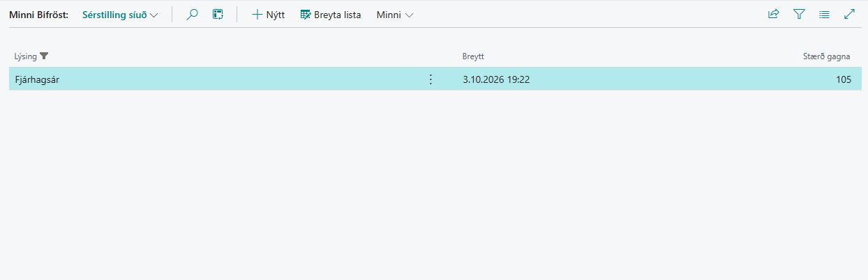Create a new entry with Nýtt
The width and height of the screenshot is (868, 280).
[x=269, y=15]
